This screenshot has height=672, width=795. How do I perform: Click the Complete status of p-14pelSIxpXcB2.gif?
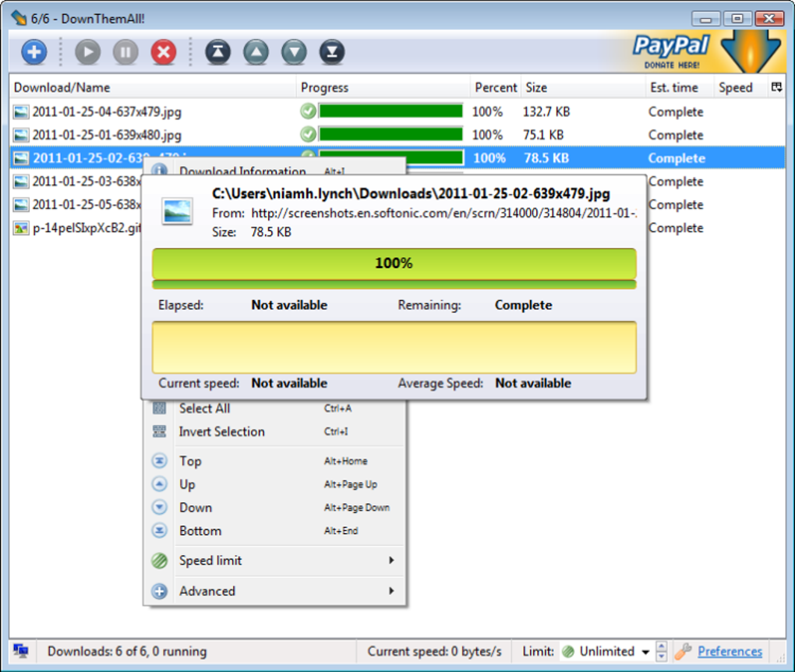tap(676, 228)
